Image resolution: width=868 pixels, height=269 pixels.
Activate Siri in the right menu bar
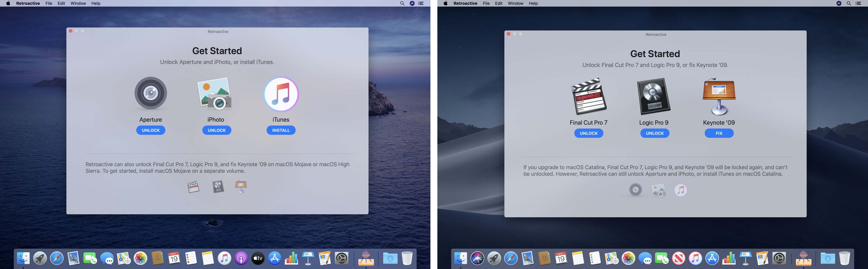click(839, 3)
